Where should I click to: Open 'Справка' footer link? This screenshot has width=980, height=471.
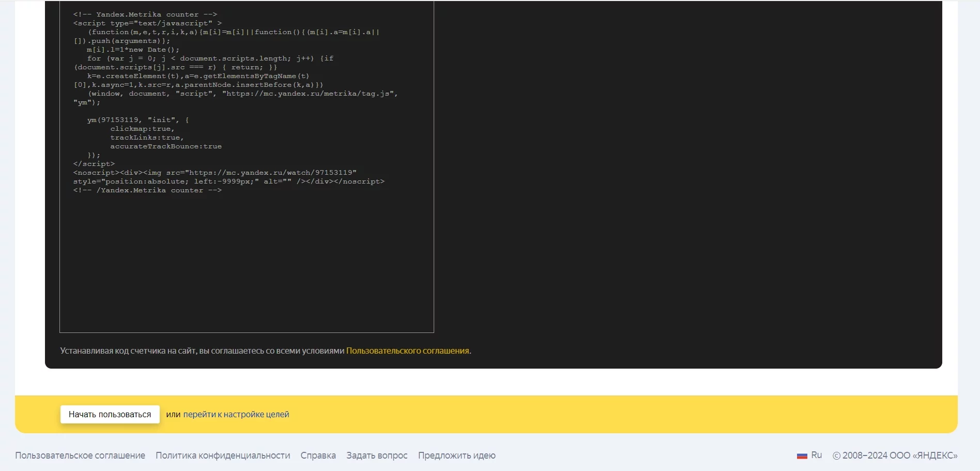click(x=318, y=455)
